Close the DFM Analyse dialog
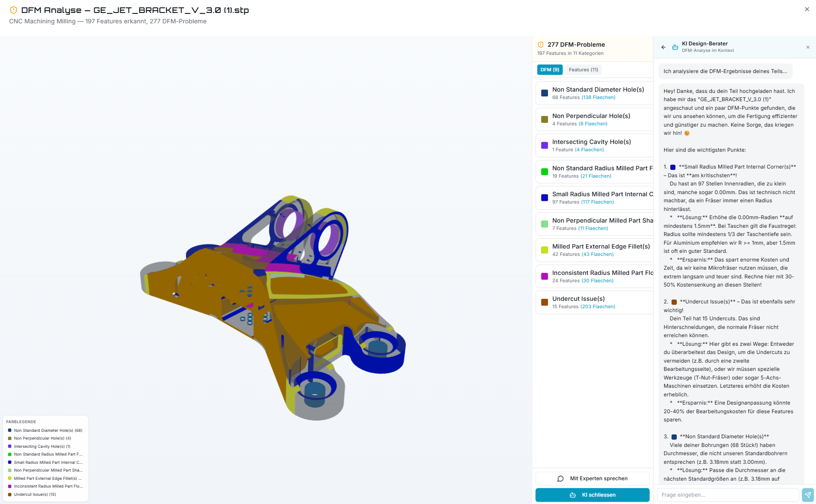The image size is (816, 504). [807, 9]
